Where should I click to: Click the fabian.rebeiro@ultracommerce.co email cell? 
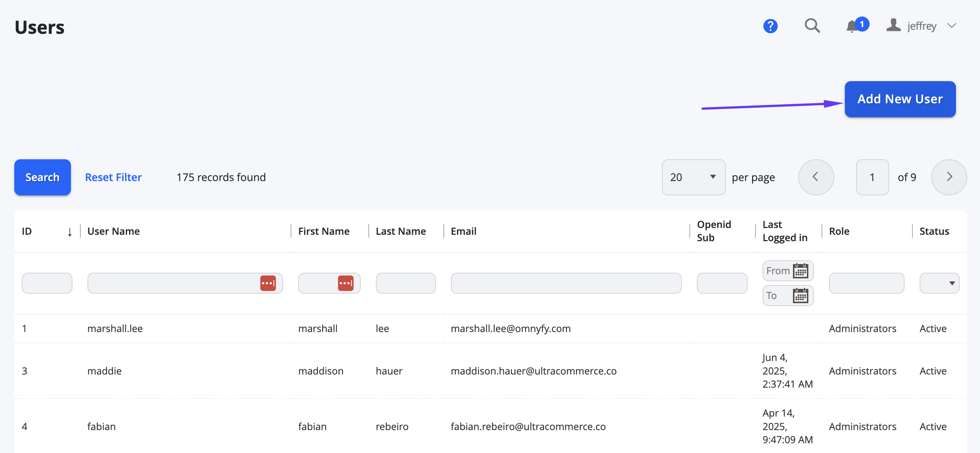[528, 426]
